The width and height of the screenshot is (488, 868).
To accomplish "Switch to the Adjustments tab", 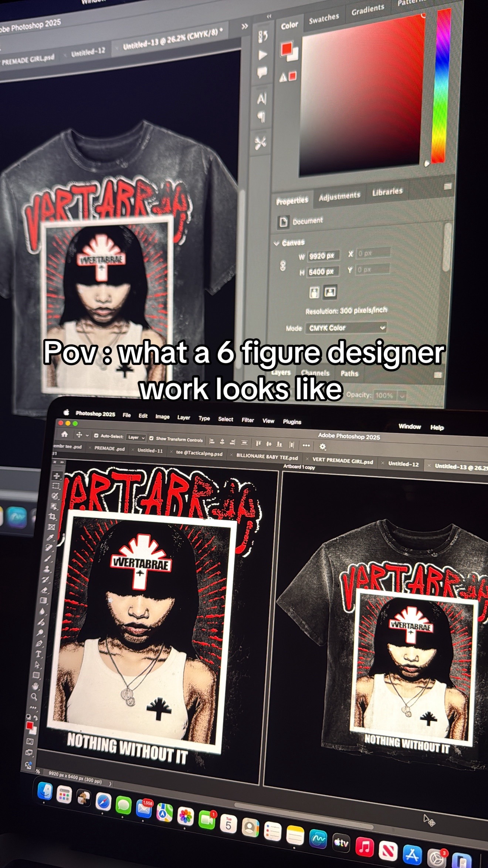I will 339,196.
